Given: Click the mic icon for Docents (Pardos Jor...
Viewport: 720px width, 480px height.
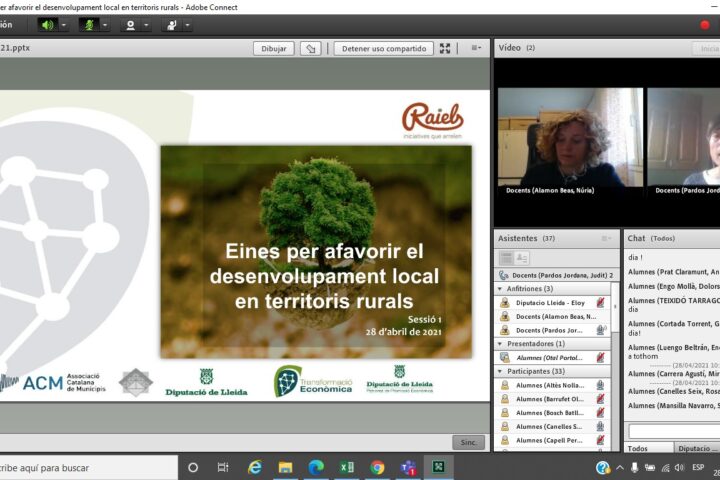Looking at the screenshot, I should tap(601, 330).
